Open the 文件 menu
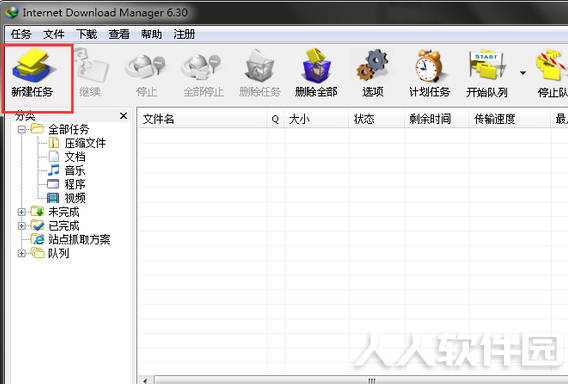Viewport: 568px width, 384px height. [x=54, y=34]
